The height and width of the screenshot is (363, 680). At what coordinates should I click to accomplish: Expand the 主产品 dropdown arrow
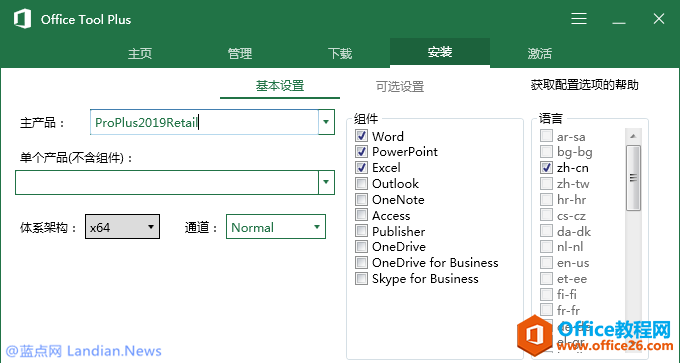click(326, 122)
